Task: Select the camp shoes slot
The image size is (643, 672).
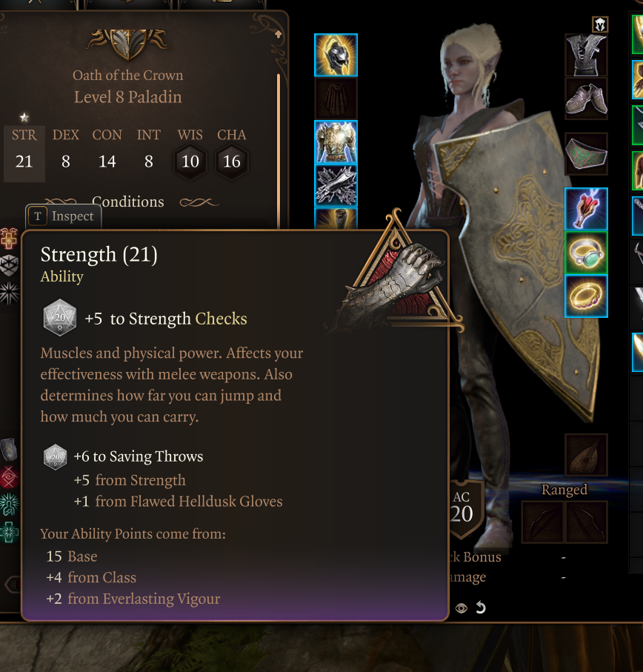Action: point(586,99)
